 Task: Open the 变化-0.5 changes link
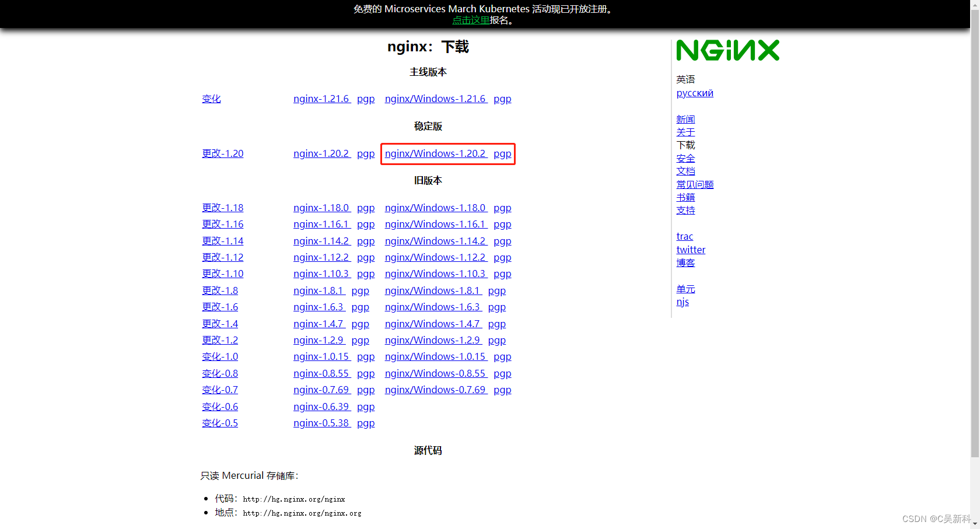tap(220, 423)
